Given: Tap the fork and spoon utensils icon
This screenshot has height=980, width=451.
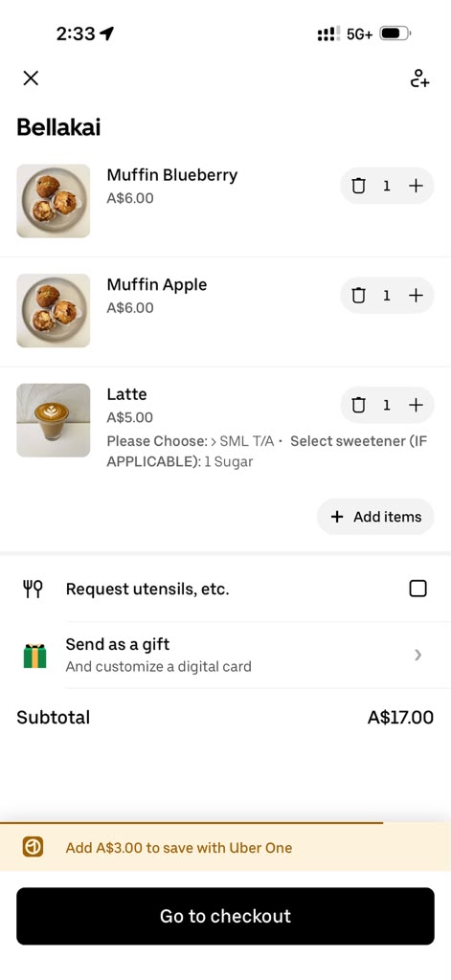Looking at the screenshot, I should (x=33, y=589).
